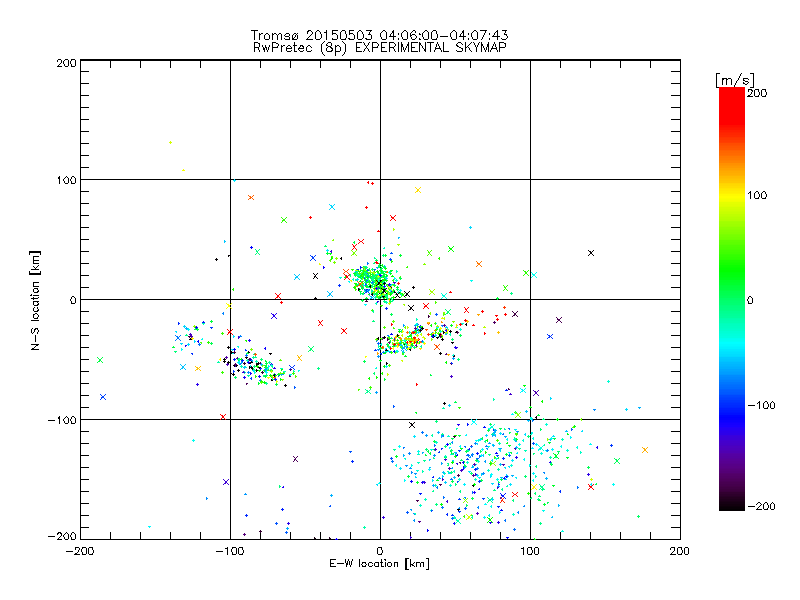Viewport: 800px width, 600px height.
Task: Click the colorbar label '-200' at bottom
Action: (x=761, y=506)
